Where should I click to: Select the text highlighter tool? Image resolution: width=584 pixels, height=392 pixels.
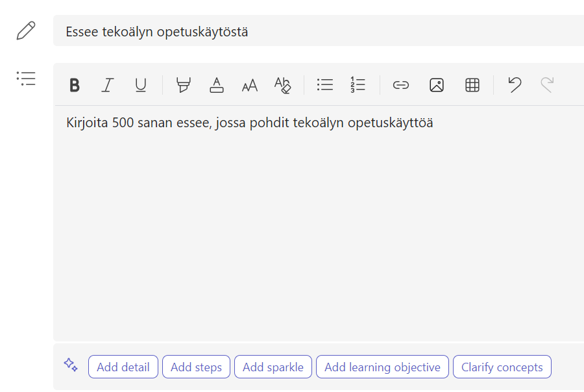tap(184, 85)
